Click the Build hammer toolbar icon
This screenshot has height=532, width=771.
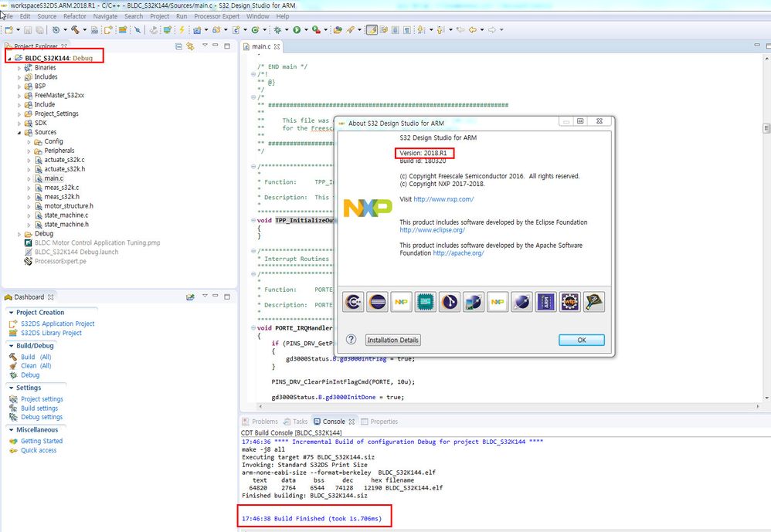point(75,30)
